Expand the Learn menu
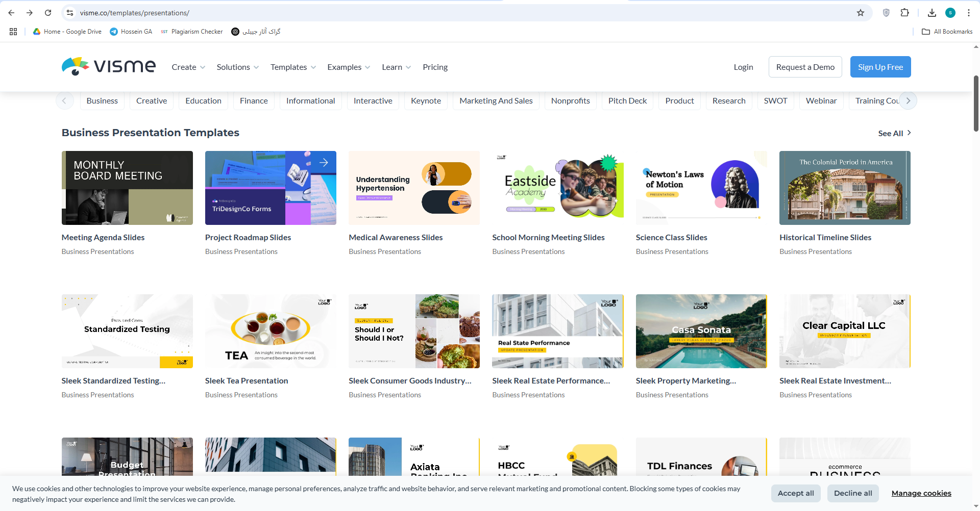 [396, 67]
